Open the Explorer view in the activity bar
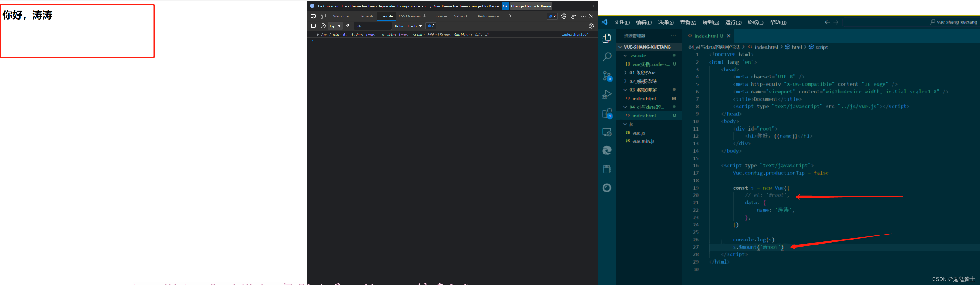Viewport: 980px width, 285px height. tap(607, 38)
